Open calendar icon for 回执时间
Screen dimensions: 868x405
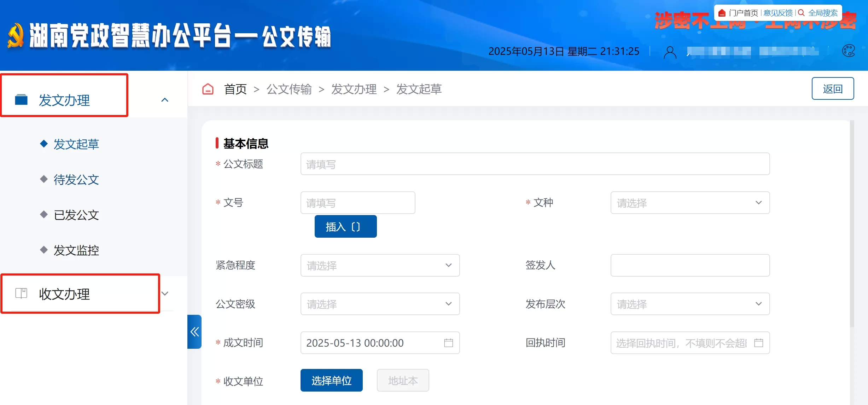(x=758, y=343)
